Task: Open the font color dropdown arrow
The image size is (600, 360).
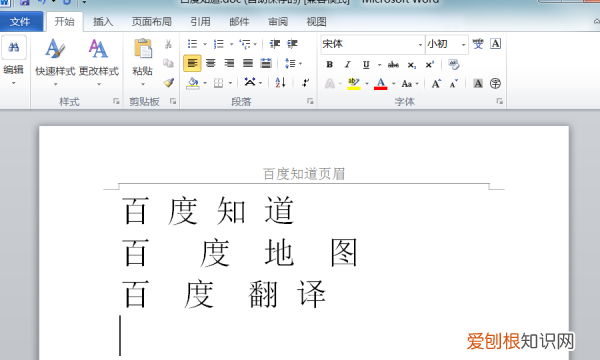Action: click(x=393, y=83)
